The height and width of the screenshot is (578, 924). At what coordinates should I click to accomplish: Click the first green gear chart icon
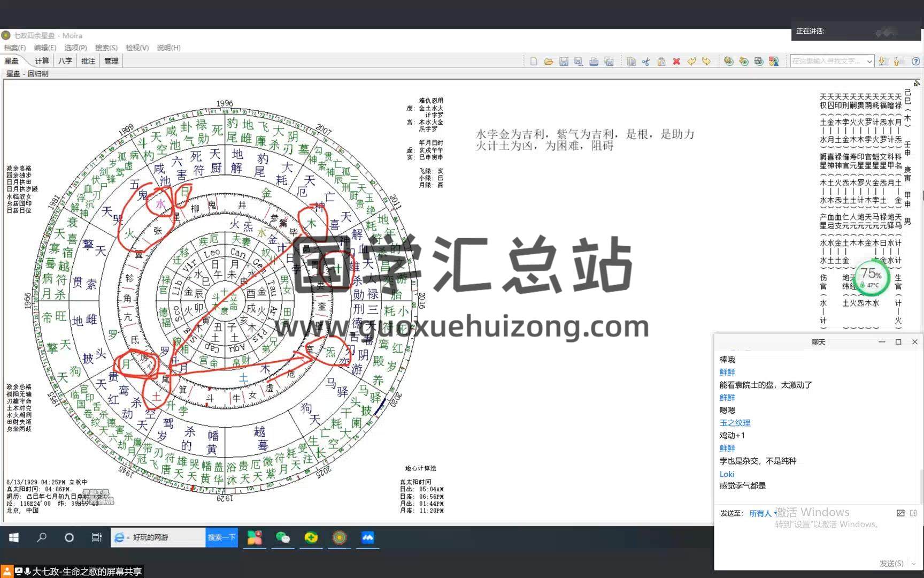coord(728,62)
